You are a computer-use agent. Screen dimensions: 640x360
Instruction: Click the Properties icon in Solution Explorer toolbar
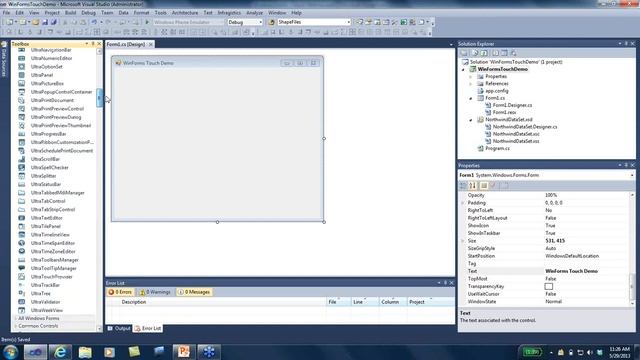tap(464, 53)
